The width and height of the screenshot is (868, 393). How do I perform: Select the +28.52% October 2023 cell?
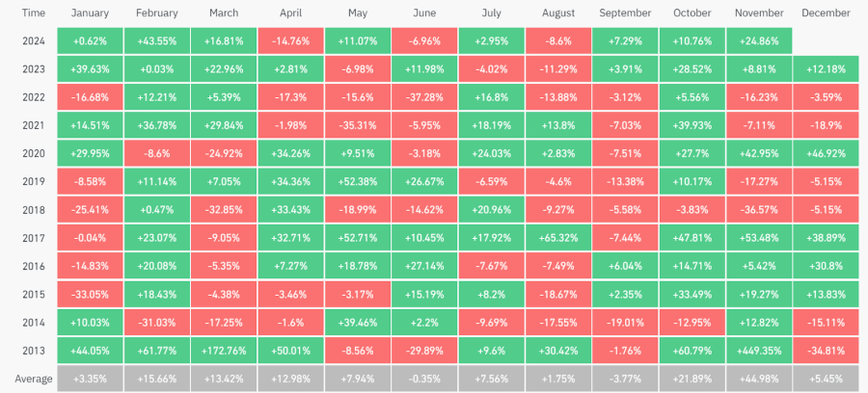click(692, 68)
